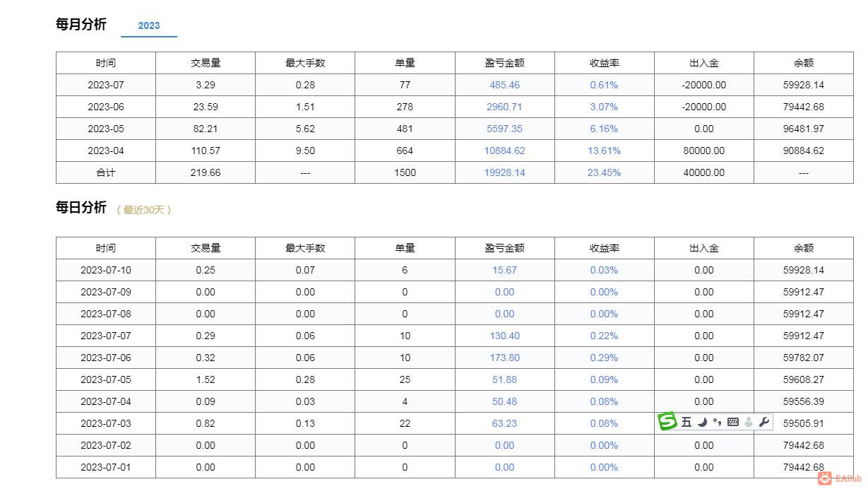Toggle the half-moon full/half-width icon
The image size is (868, 489).
(702, 423)
